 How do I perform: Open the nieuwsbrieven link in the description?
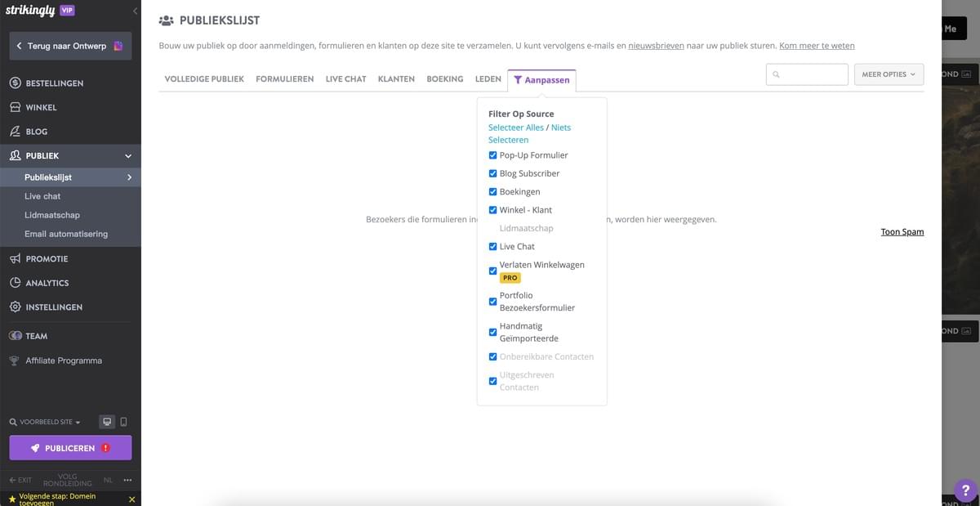click(655, 45)
